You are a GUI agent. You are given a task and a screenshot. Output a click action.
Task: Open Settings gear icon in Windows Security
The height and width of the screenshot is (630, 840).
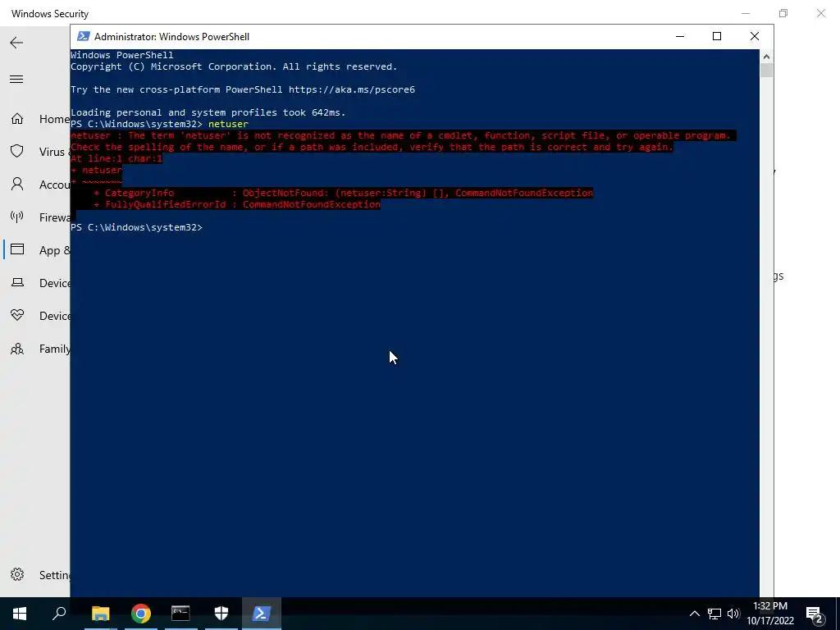click(x=17, y=574)
